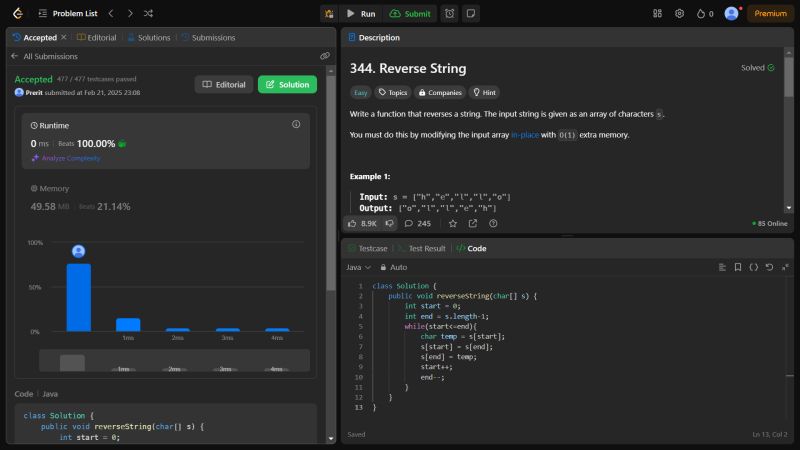800x450 pixels.
Task: Open the Java language dropdown
Action: tap(358, 267)
